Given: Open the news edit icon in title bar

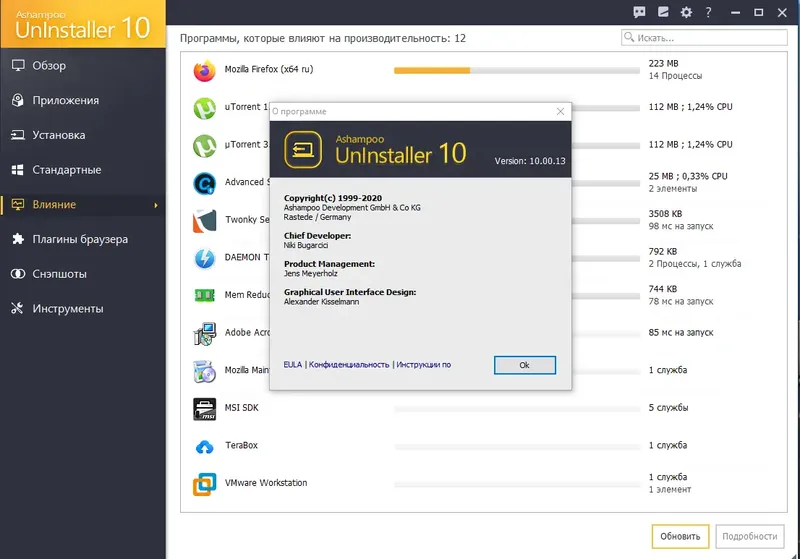Looking at the screenshot, I should (663, 12).
